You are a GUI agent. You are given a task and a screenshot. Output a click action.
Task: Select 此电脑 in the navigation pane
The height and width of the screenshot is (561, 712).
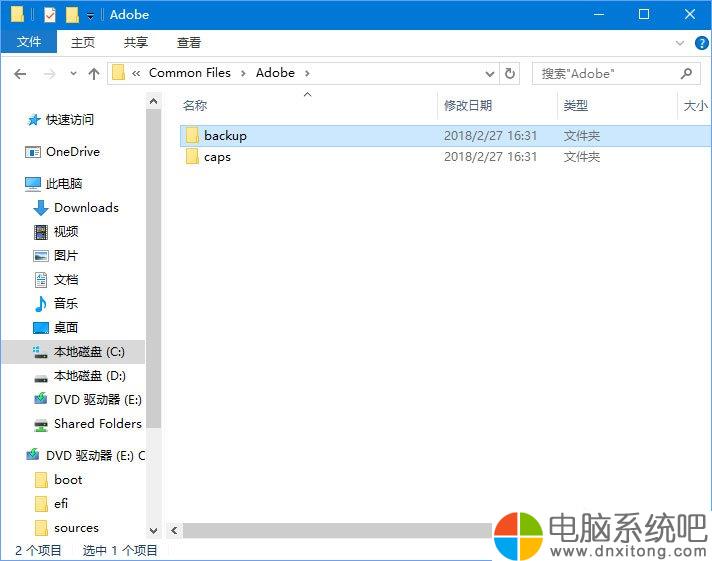tap(64, 184)
